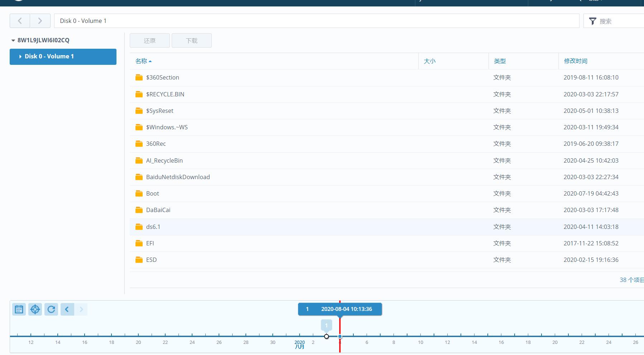
Task: Click the folder icon for 360Rec
Action: click(139, 144)
